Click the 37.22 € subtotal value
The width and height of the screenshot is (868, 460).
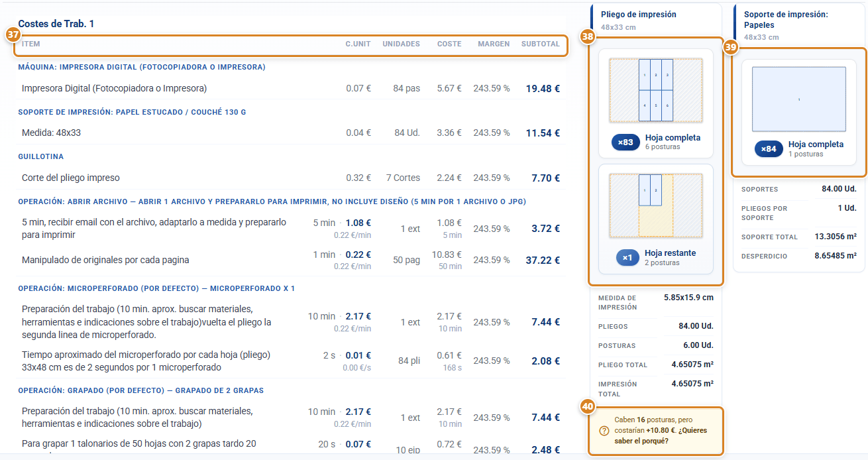click(x=543, y=260)
